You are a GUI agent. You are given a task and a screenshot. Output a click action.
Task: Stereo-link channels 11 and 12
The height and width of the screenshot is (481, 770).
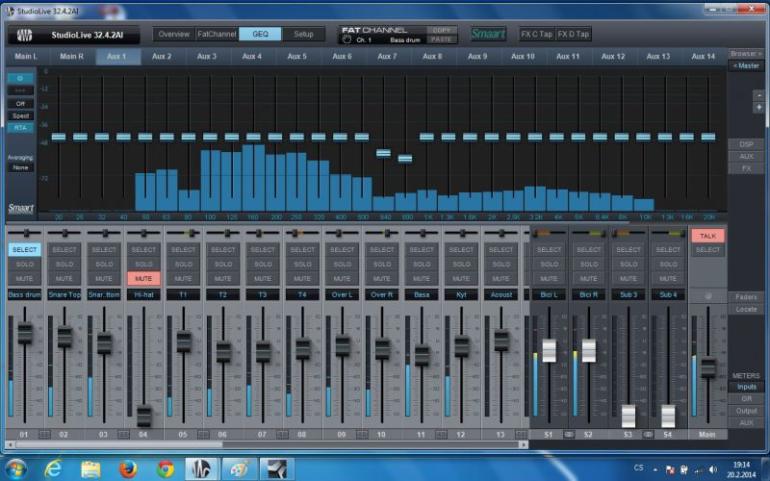441,435
